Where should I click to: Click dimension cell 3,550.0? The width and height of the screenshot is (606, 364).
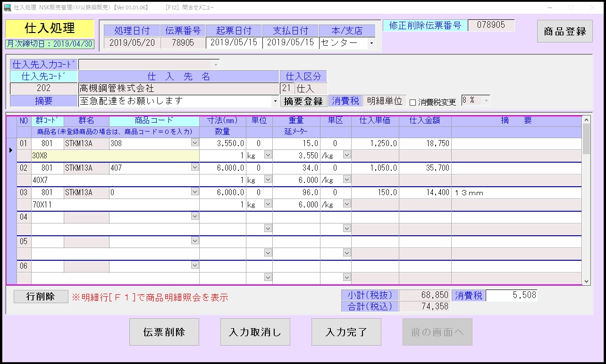tap(223, 143)
